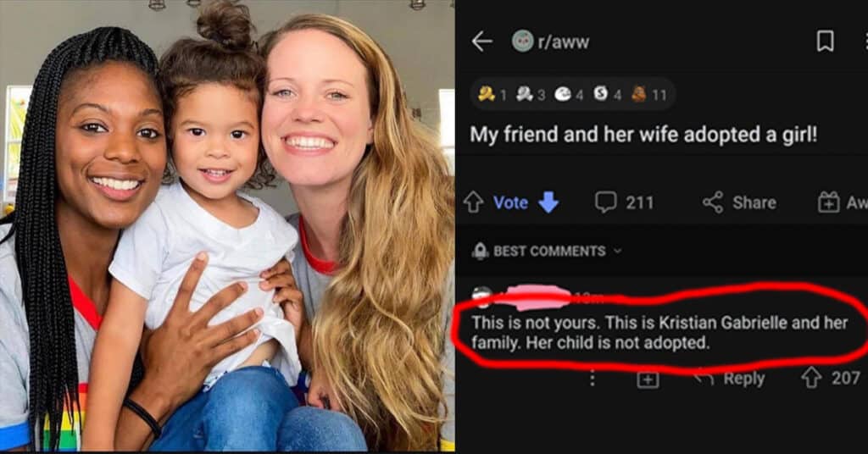
Task: Downvote the post with the blue arrow
Action: coord(548,202)
